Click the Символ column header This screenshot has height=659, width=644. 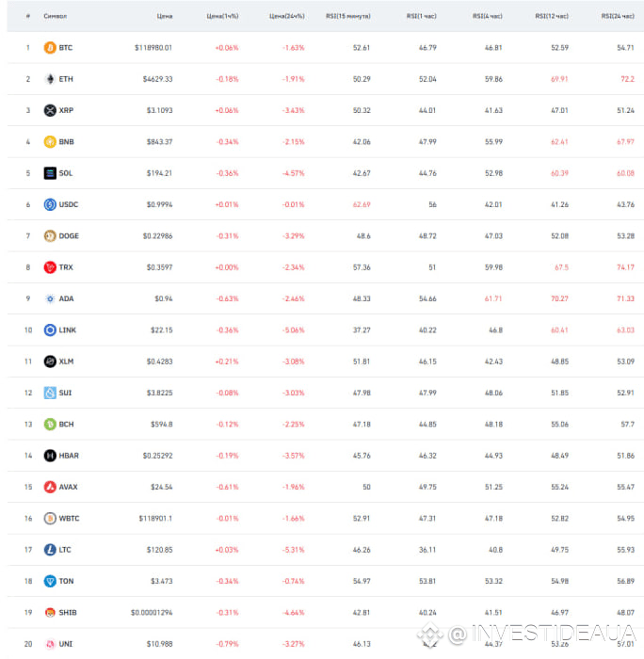pos(55,16)
